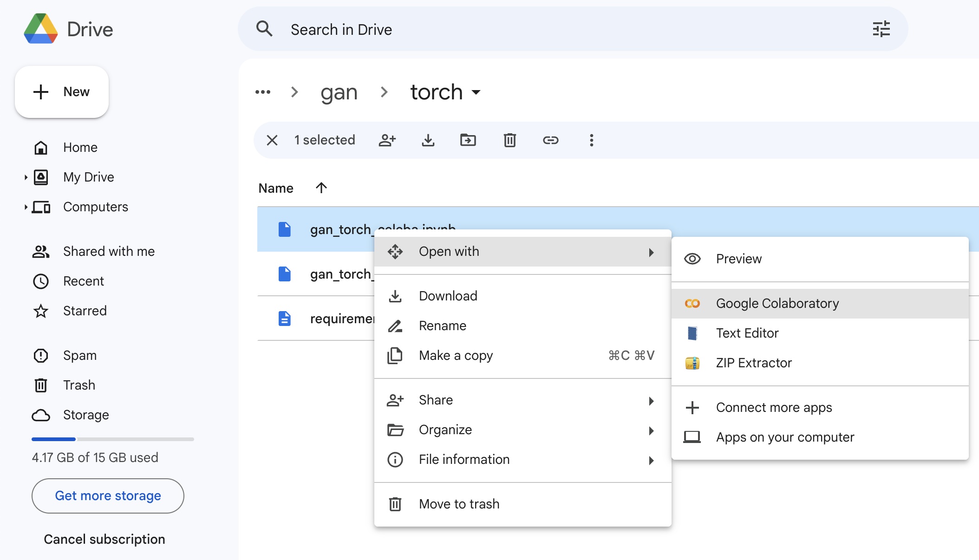Viewport: 979px width, 560px height.
Task: Toggle name sort direction arrow
Action: pyautogui.click(x=321, y=188)
